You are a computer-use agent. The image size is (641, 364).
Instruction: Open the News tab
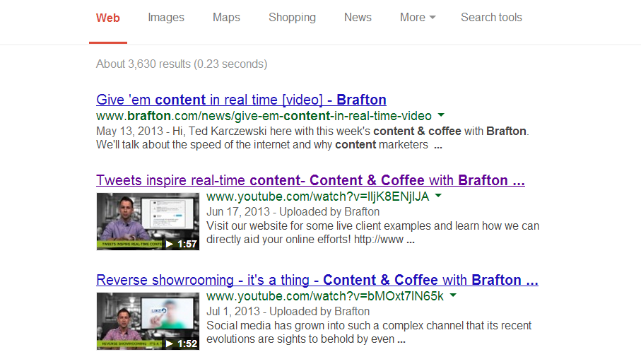tap(358, 18)
